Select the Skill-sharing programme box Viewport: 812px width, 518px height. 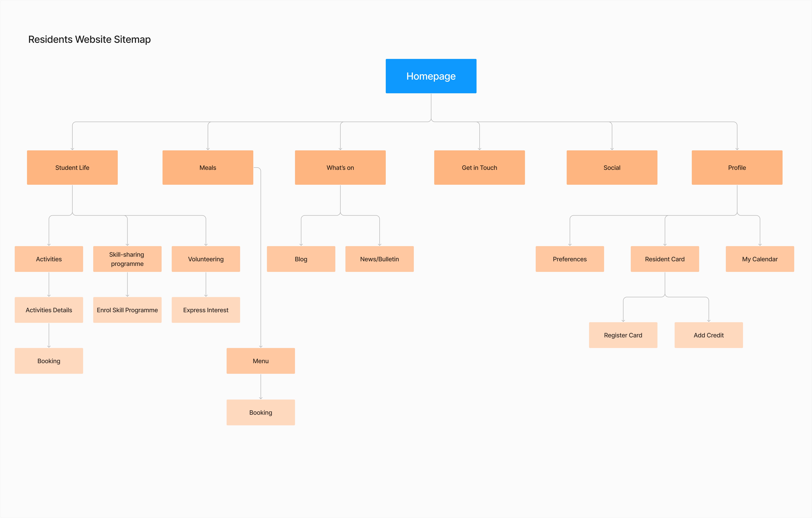pyautogui.click(x=127, y=259)
